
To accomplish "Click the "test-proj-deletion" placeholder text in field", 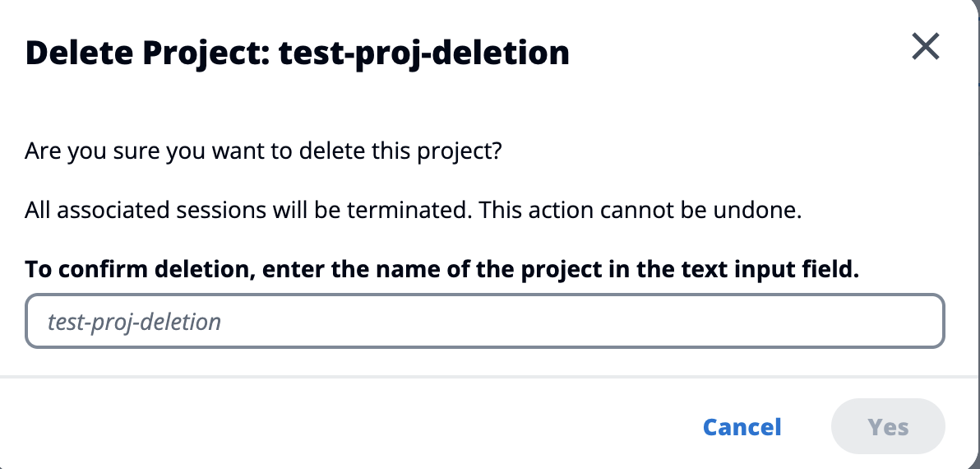I will pyautogui.click(x=134, y=321).
